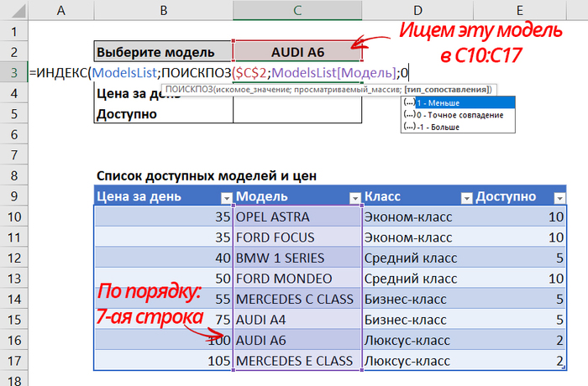Open filter dropdown for Класс column

[466, 198]
